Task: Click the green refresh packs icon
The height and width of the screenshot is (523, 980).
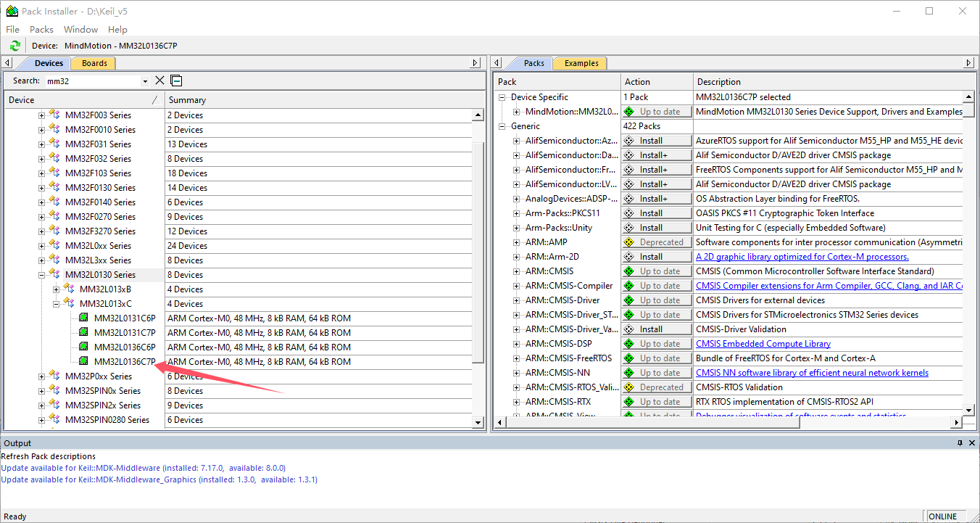Action: pyautogui.click(x=14, y=46)
